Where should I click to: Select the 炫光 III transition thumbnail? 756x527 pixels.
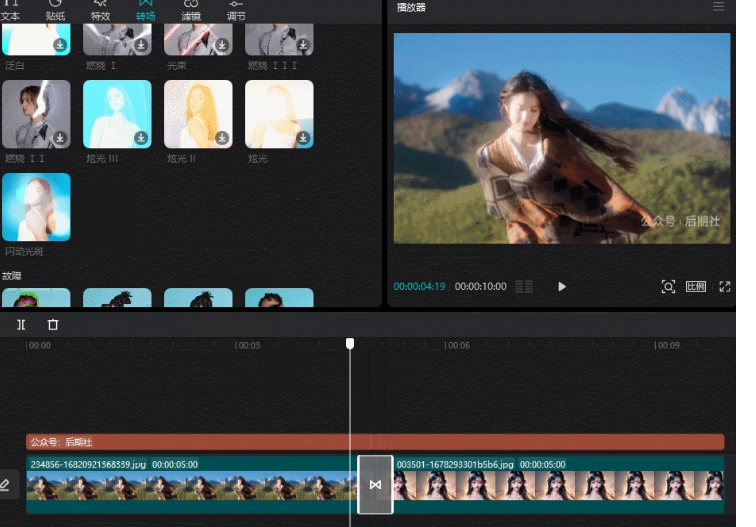pos(117,114)
